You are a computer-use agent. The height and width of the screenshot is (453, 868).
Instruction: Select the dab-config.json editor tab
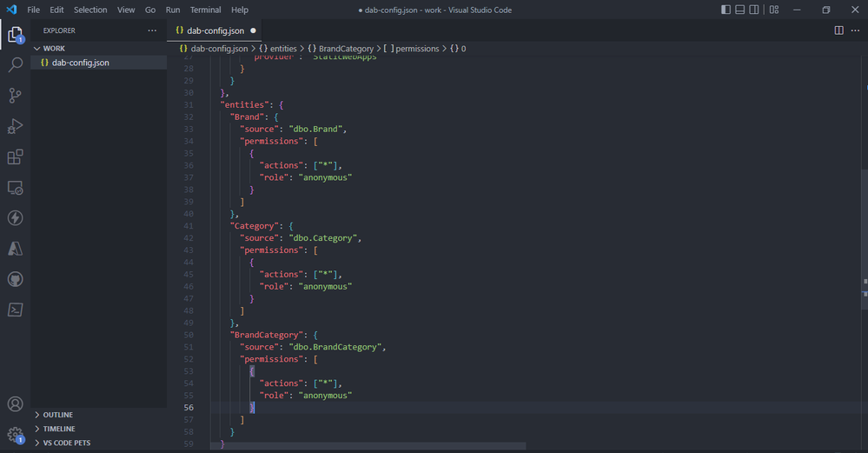[214, 30]
